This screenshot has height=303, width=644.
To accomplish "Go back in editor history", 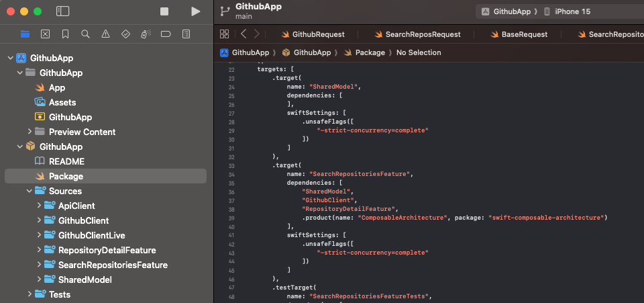I will tap(244, 34).
